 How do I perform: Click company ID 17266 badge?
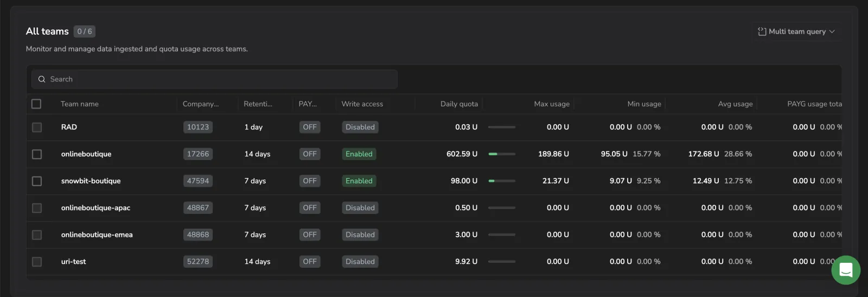[198, 154]
